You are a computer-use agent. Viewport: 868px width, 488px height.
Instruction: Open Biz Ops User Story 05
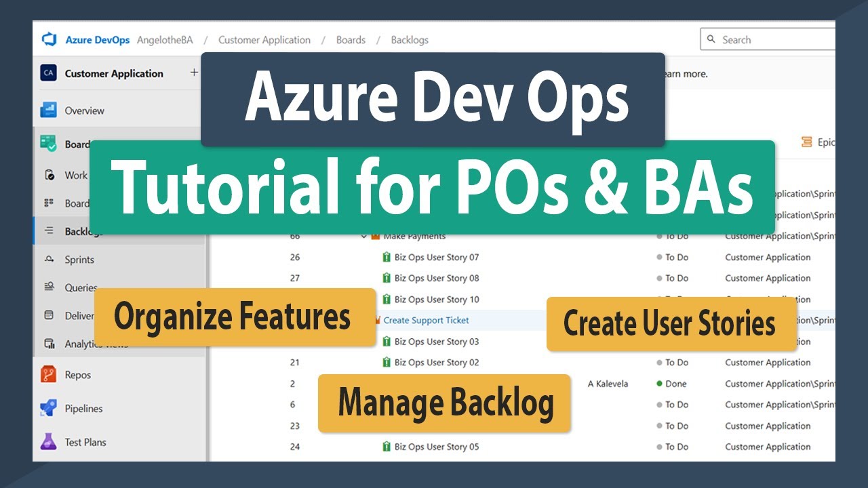[437, 447]
